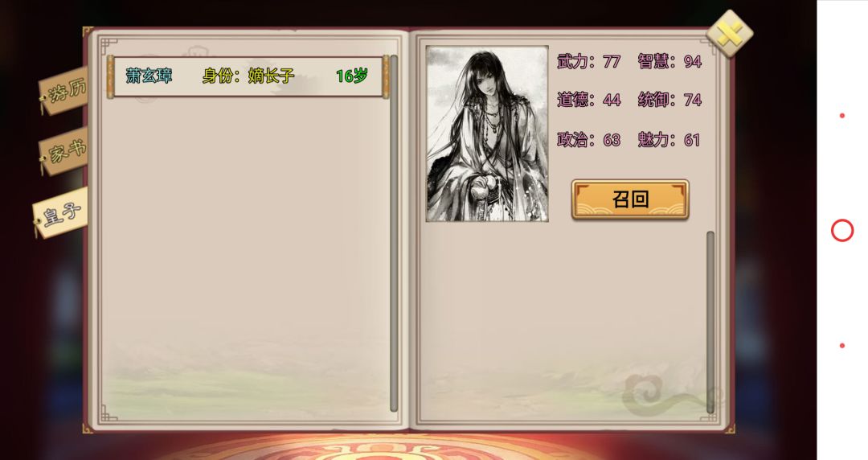
Task: Click the 魅力: 61 stat
Action: 669,140
